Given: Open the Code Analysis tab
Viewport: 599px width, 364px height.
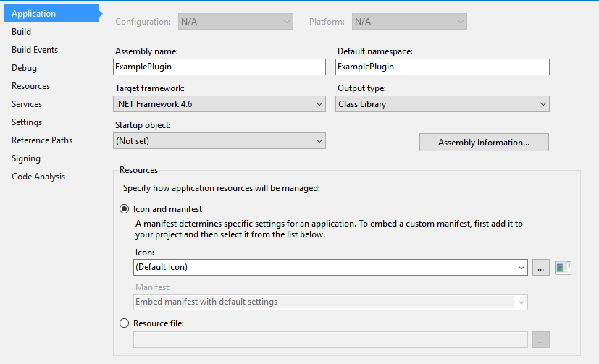Looking at the screenshot, I should (x=38, y=177).
